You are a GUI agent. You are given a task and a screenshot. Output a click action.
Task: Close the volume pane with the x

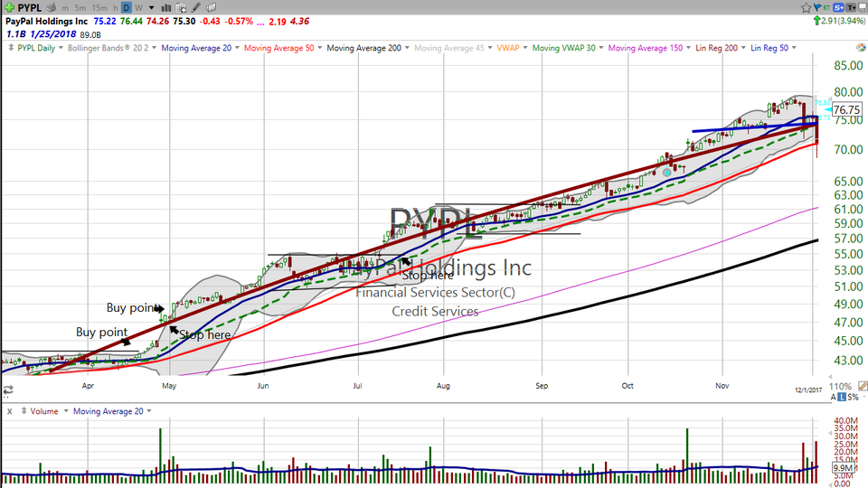tap(9, 411)
